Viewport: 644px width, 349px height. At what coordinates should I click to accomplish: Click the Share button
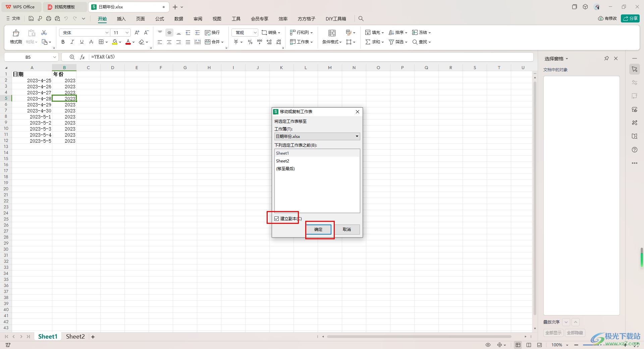pyautogui.click(x=630, y=18)
